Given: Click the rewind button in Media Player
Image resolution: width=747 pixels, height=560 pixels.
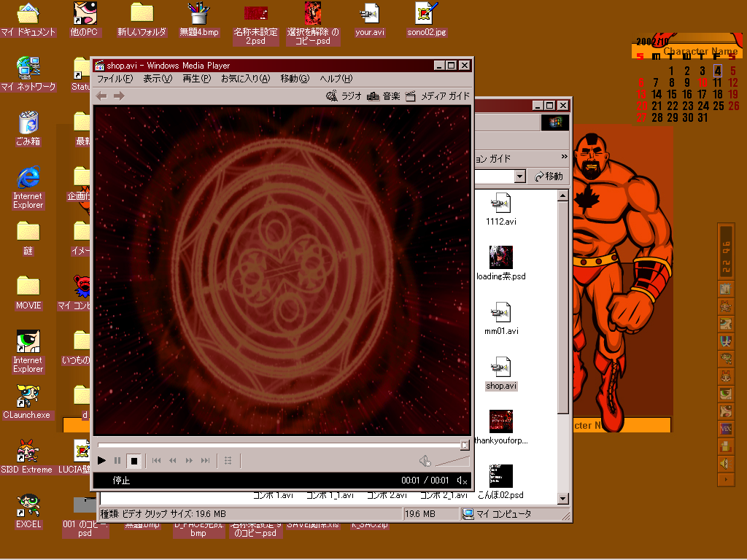Looking at the screenshot, I should [x=172, y=461].
